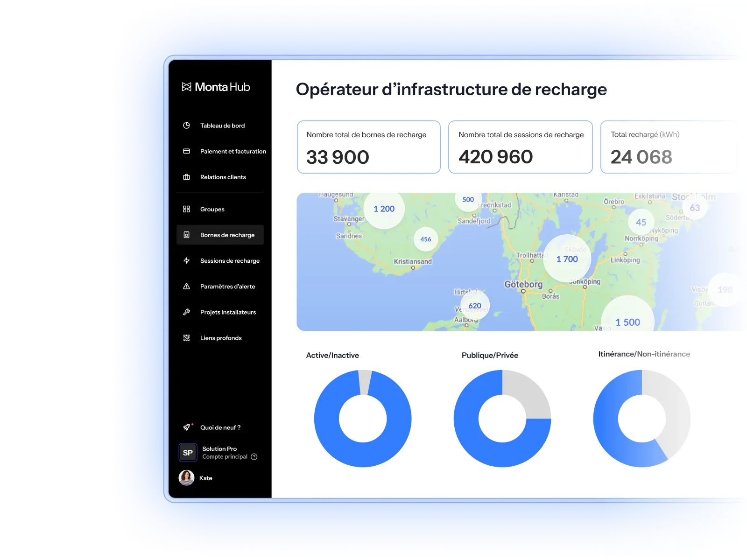747x560 pixels.
Task: Click Kate's profile avatar
Action: point(187,478)
